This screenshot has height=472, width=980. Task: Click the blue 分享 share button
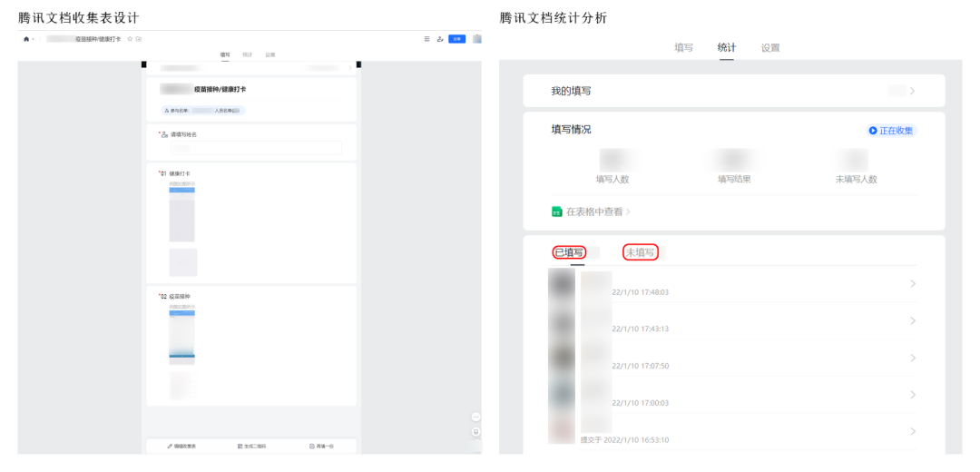tap(456, 39)
